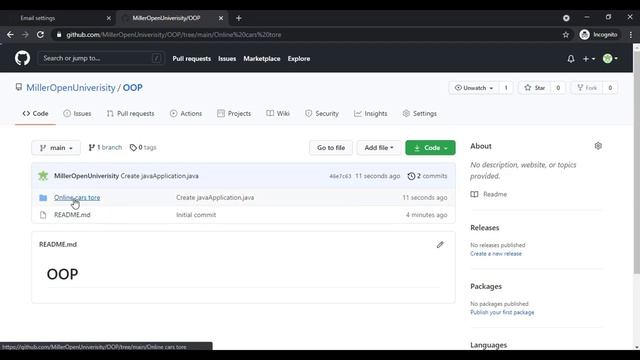Bookmark page with star icon in address bar
Image resolution: width=640 pixels, height=360 pixels.
[x=565, y=35]
